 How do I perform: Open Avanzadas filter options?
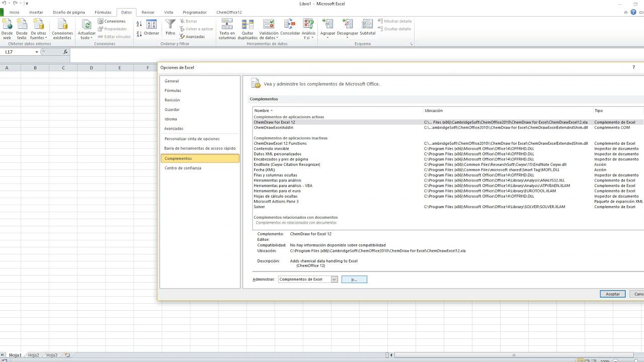(x=192, y=37)
